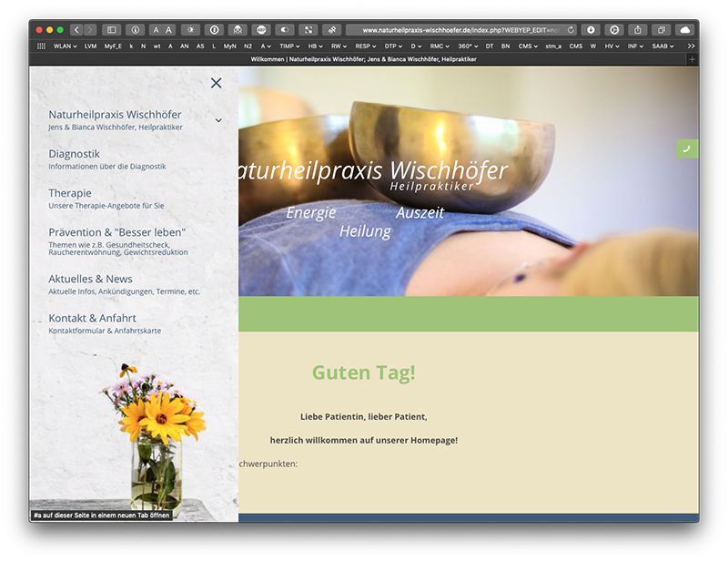Click the iCloud tabs cloud icon
This screenshot has width=728, height=561.
pyautogui.click(x=684, y=30)
